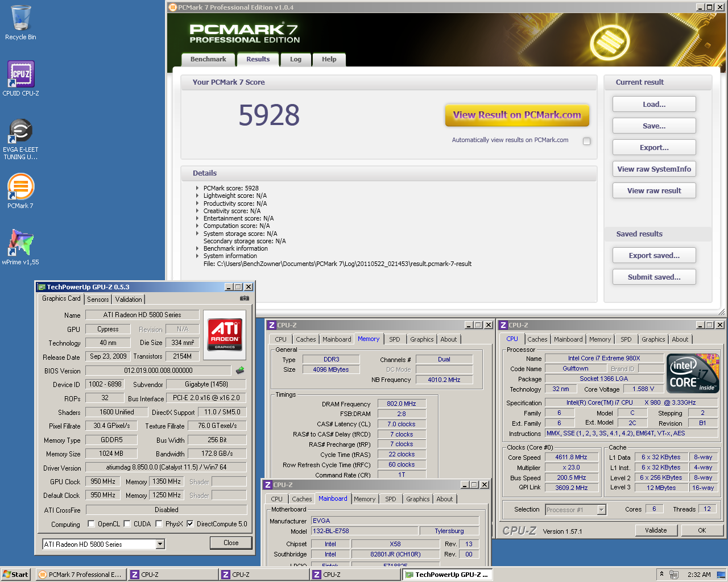The width and height of the screenshot is (728, 582).
Task: Open About tab in CPU-Z Mainboard window
Action: click(444, 499)
